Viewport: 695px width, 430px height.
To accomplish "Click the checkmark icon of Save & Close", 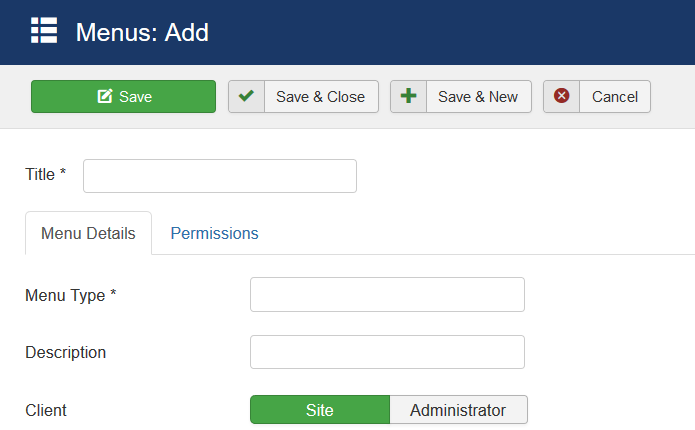I will point(246,96).
